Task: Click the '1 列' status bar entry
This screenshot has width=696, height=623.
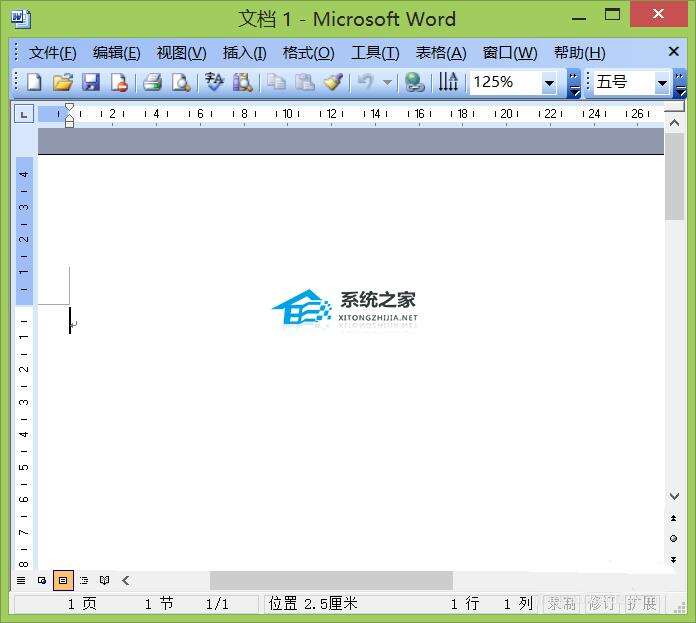Action: [x=518, y=604]
